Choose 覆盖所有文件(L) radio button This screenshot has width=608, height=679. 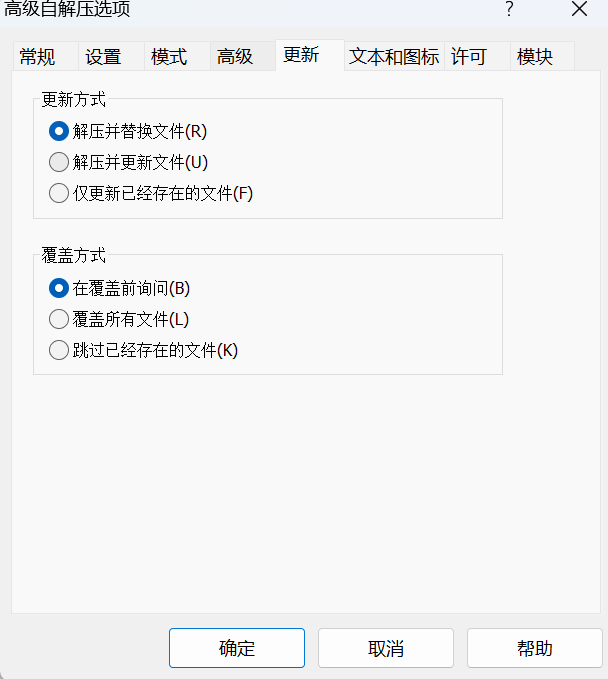(119, 320)
